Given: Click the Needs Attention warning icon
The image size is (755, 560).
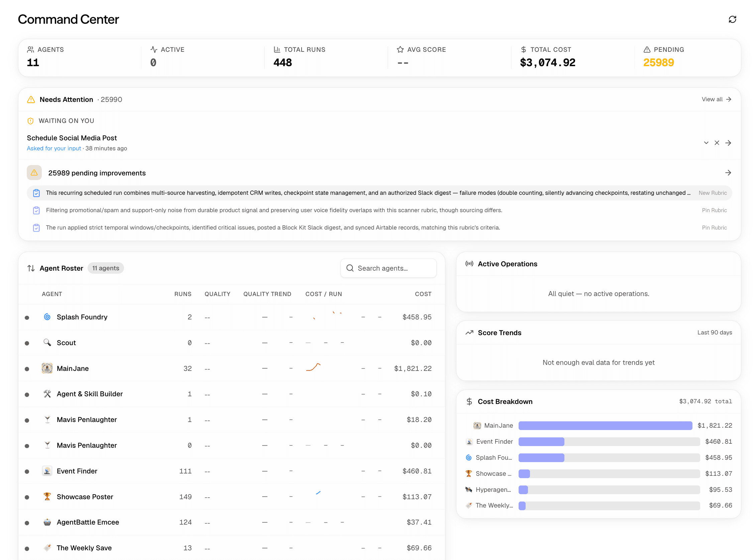Looking at the screenshot, I should (x=31, y=99).
